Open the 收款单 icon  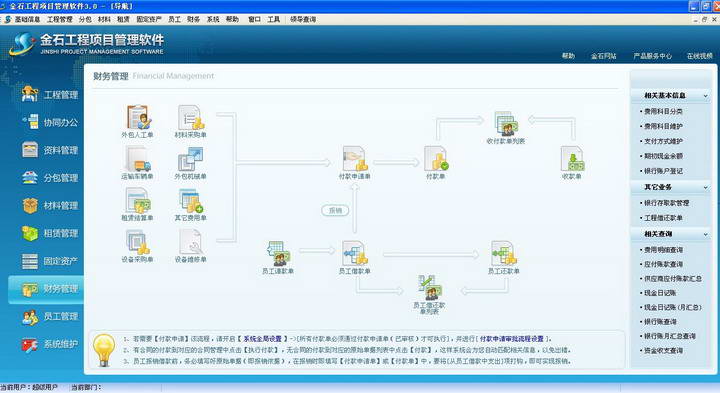point(572,159)
